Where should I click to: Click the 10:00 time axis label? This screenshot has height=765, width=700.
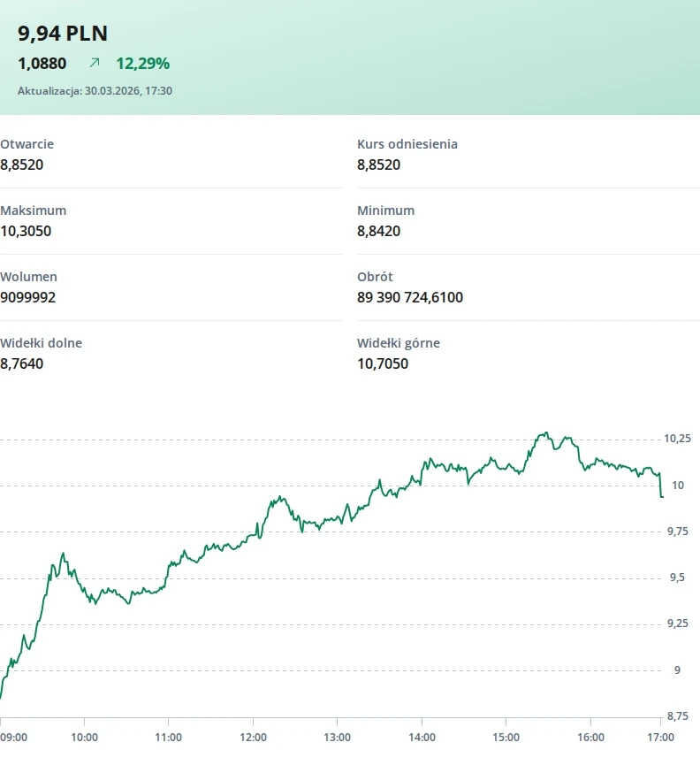[84, 737]
